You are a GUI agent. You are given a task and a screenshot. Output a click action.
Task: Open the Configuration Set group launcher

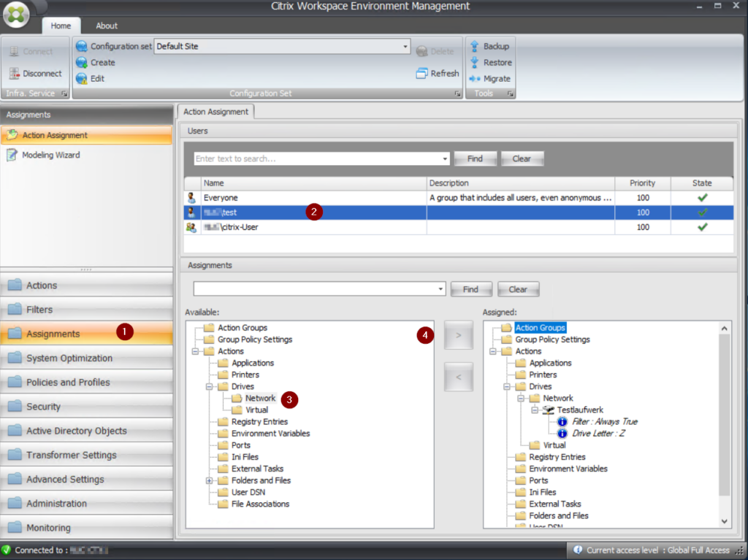click(x=457, y=93)
